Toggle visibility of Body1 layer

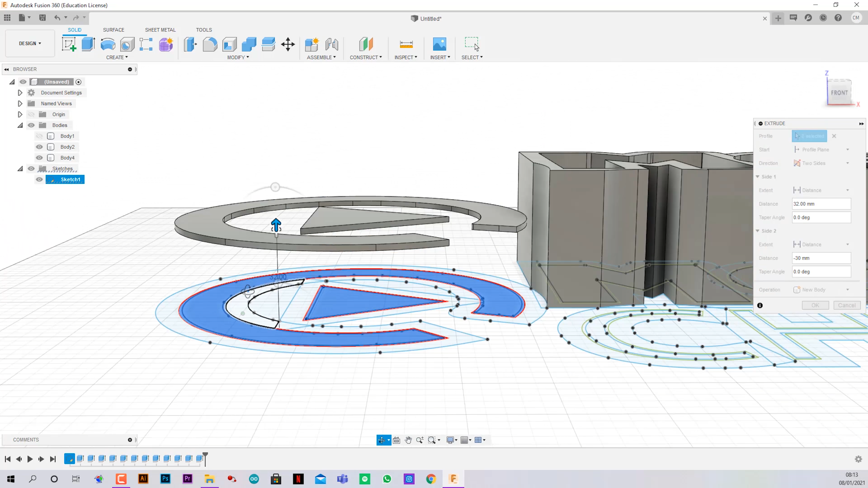coord(39,136)
